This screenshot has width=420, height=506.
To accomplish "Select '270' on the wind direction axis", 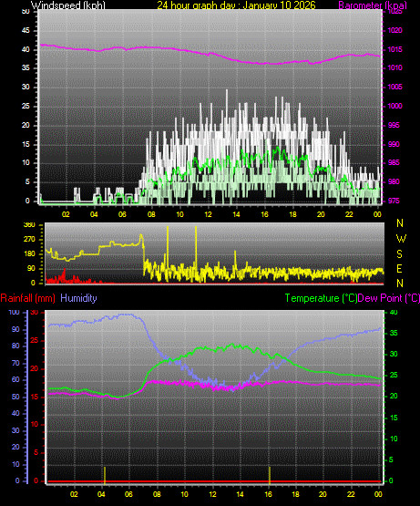I will coord(29,240).
